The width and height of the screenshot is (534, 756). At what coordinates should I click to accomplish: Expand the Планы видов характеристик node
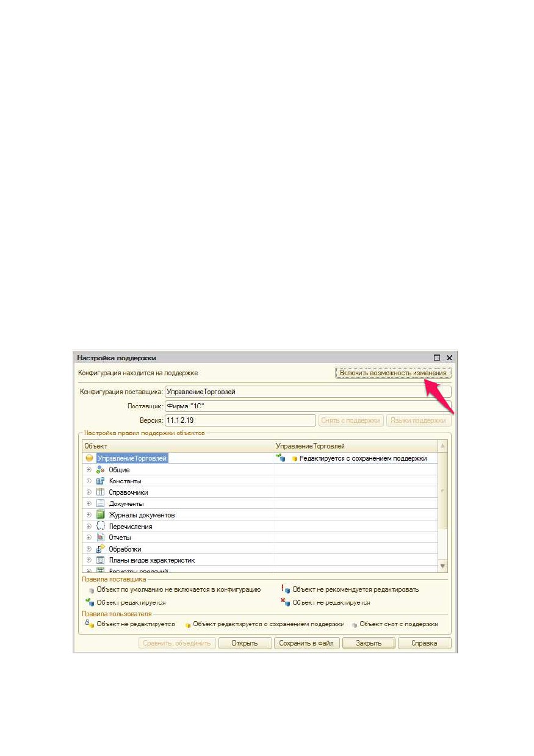tap(88, 560)
